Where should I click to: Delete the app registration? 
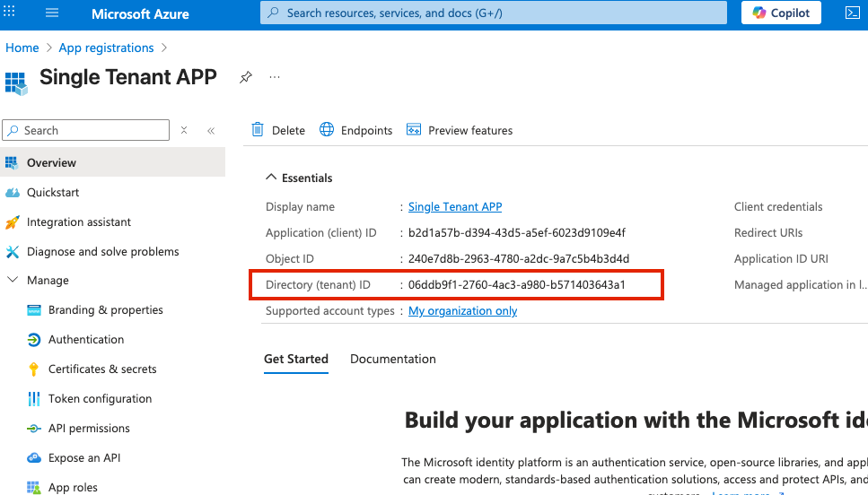click(278, 130)
